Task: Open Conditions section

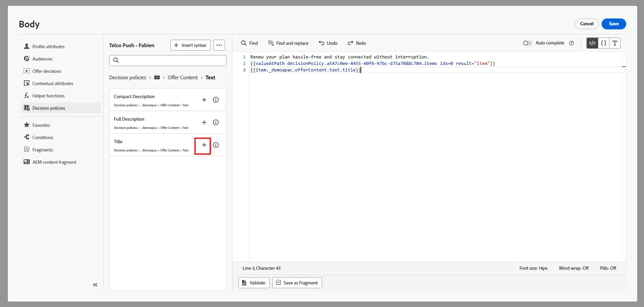Action: (61, 137)
